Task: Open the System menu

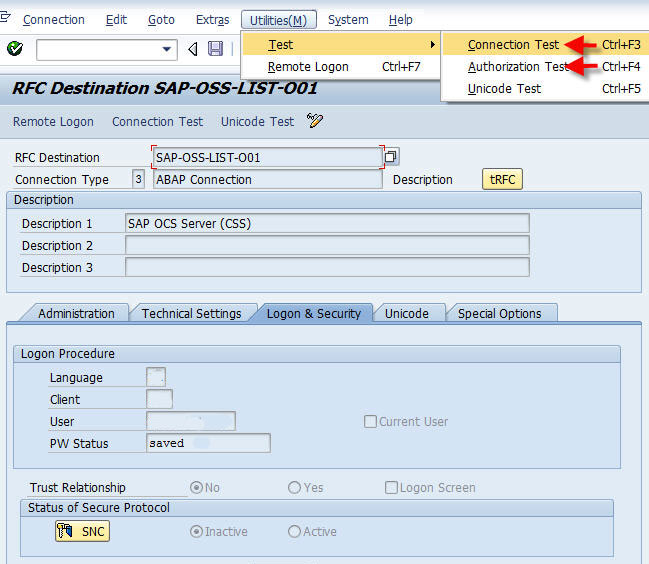Action: click(348, 19)
